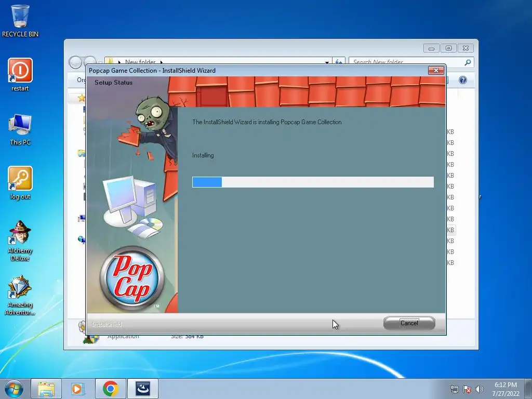
Task: Select the restart desktop shortcut
Action: [x=20, y=75]
